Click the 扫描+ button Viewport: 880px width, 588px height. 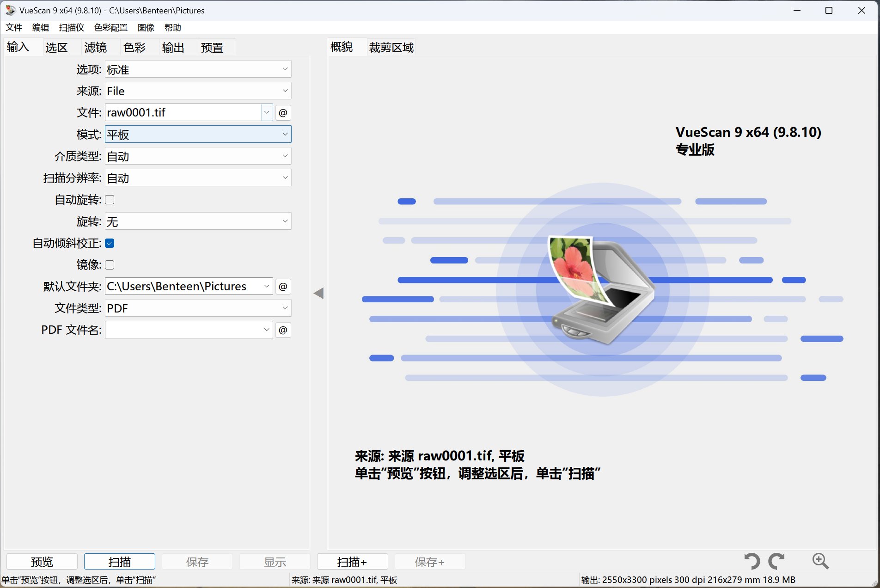(x=353, y=562)
